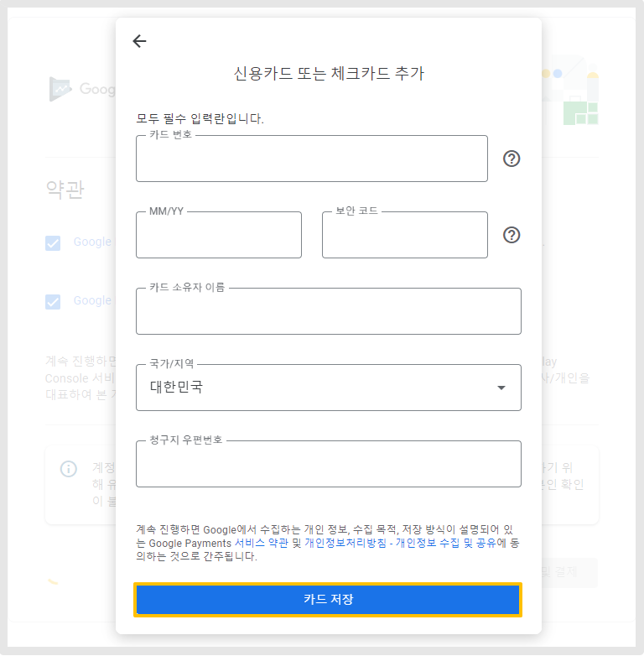Focus the 카드 소유자 이름 field

coord(328,314)
